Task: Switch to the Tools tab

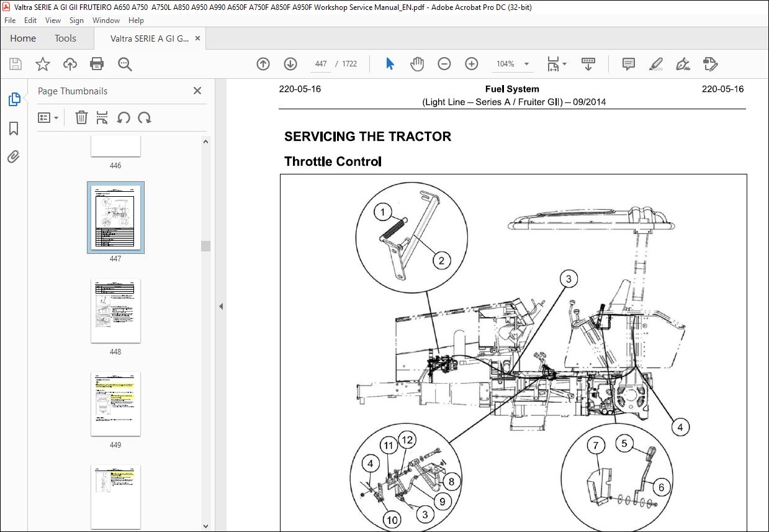Action: (65, 38)
